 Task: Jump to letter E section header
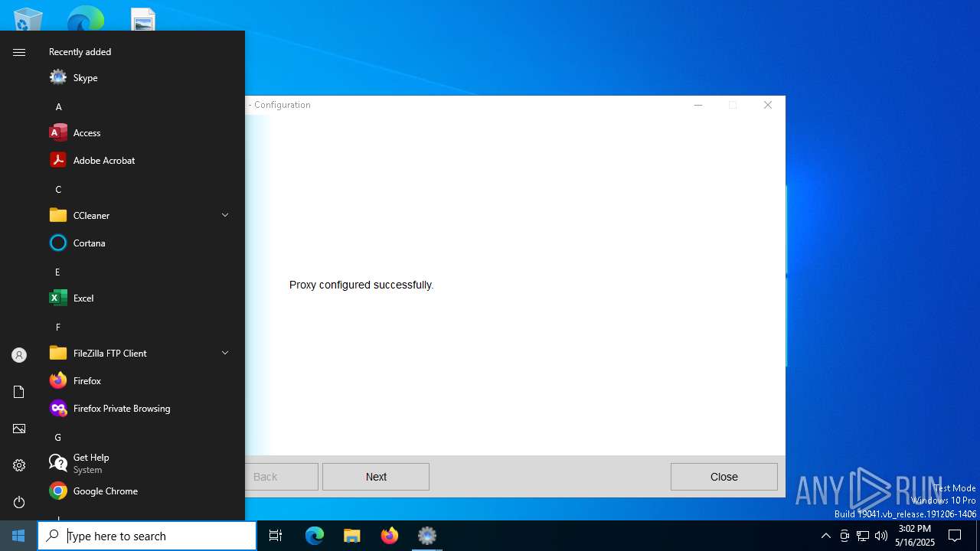point(57,272)
